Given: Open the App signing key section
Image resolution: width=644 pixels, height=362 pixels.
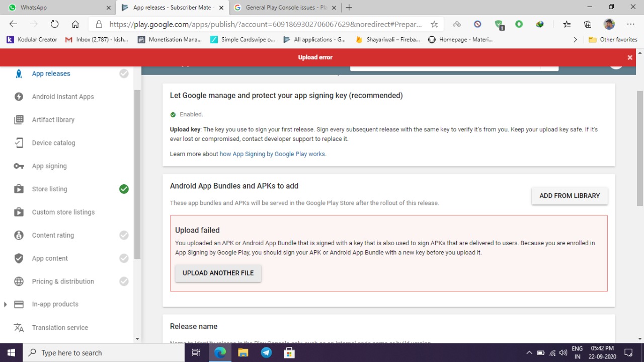Looking at the screenshot, I should tap(49, 166).
